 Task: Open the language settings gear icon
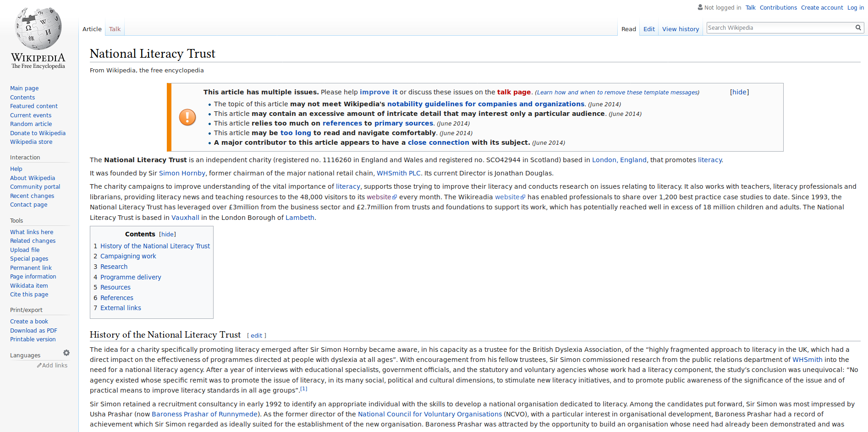66,353
